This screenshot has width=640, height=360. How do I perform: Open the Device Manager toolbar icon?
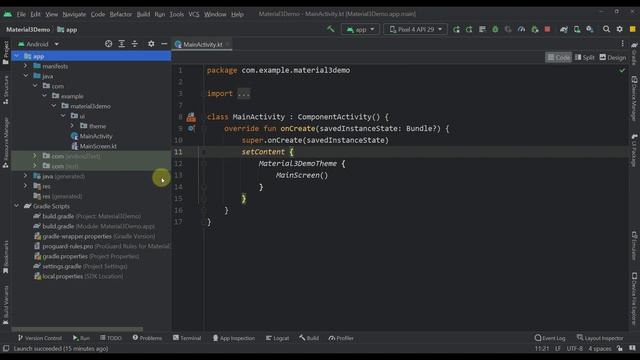(577, 29)
